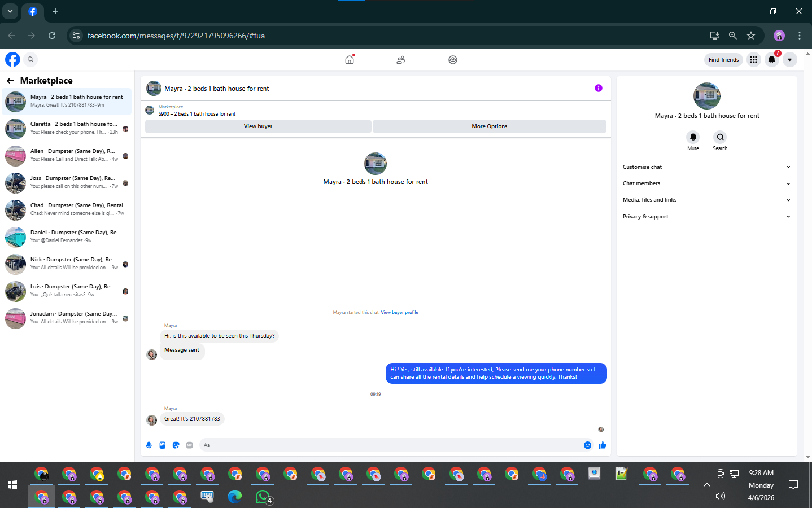The height and width of the screenshot is (508, 812).
Task: Mute this conversation with bell icon
Action: click(x=693, y=137)
